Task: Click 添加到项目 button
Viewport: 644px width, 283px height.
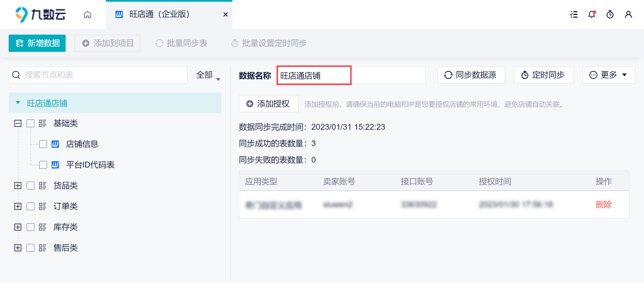Action: pos(107,43)
